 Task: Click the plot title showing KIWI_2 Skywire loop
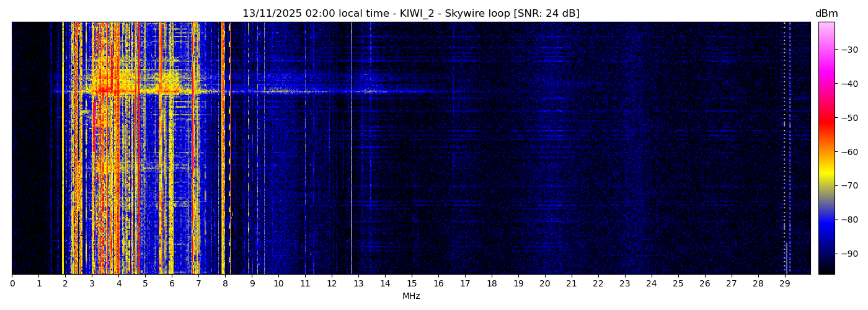(x=410, y=14)
